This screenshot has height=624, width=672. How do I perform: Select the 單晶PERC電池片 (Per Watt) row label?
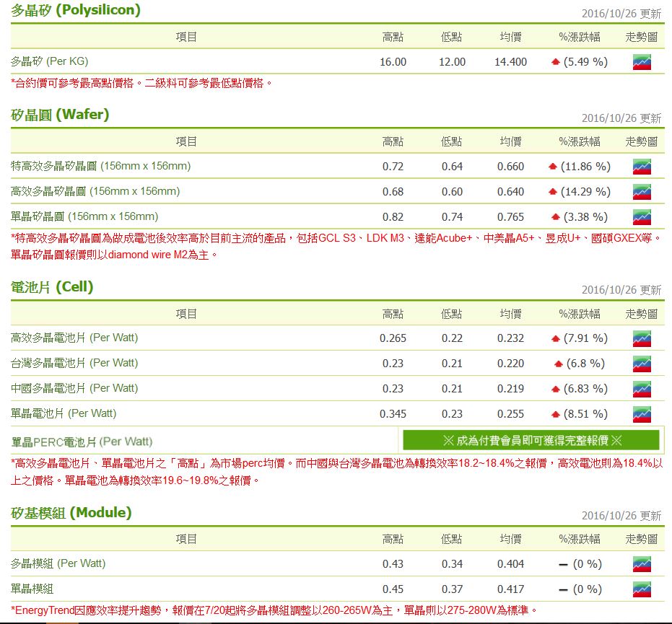(x=82, y=441)
